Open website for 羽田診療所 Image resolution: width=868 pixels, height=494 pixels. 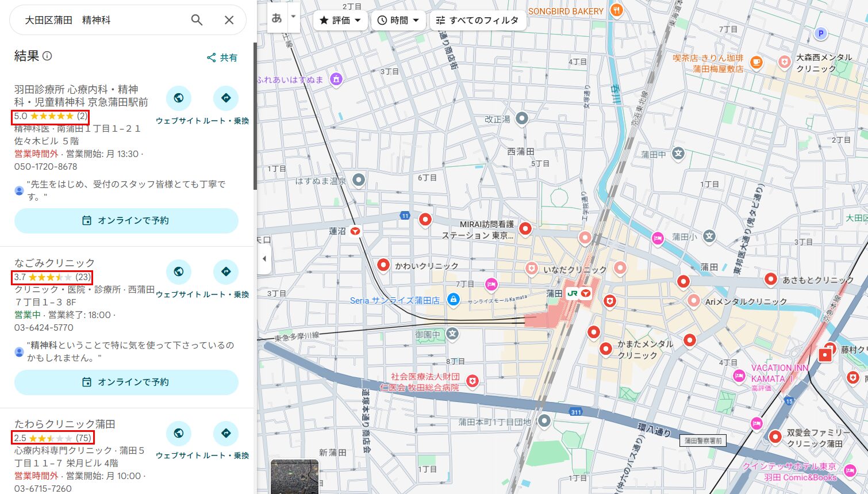[x=179, y=98]
